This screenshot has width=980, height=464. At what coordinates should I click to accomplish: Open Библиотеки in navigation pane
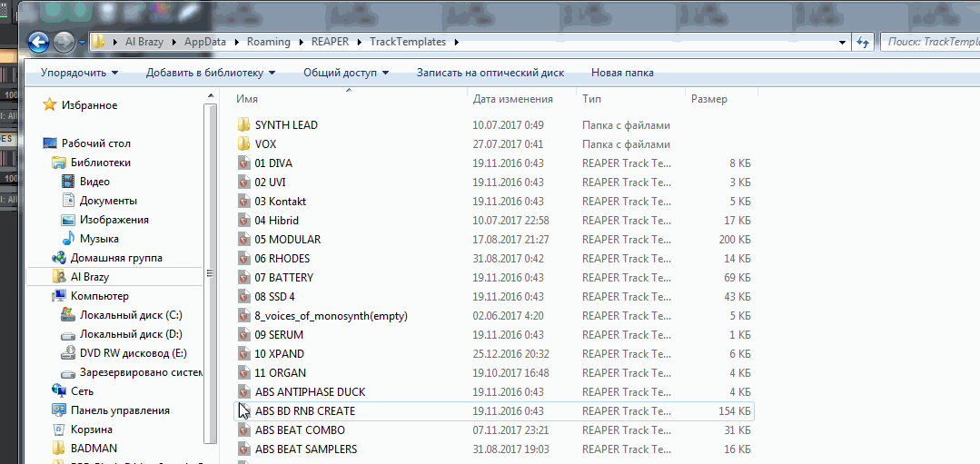pyautogui.click(x=101, y=163)
